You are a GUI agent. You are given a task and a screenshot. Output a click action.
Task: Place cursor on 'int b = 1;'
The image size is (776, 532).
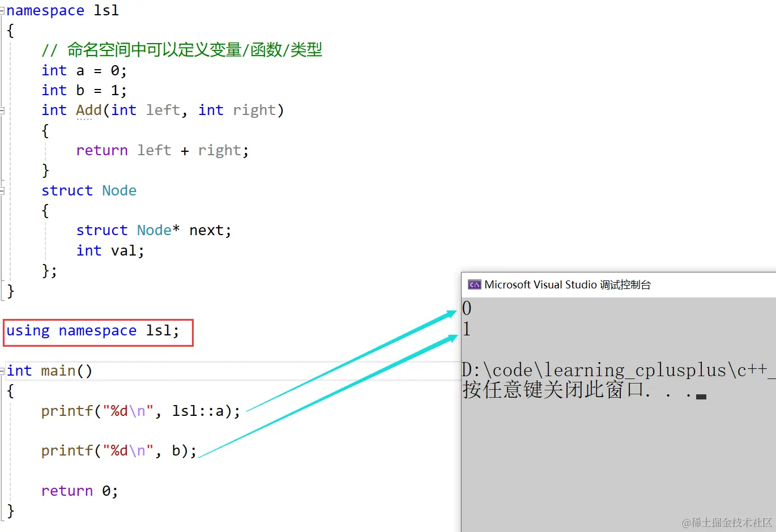[x=84, y=91]
